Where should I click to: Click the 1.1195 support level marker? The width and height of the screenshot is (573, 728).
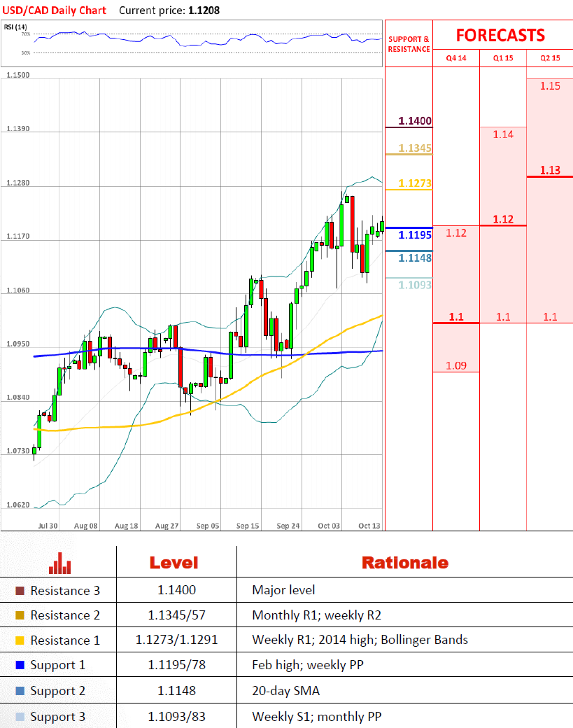point(415,235)
